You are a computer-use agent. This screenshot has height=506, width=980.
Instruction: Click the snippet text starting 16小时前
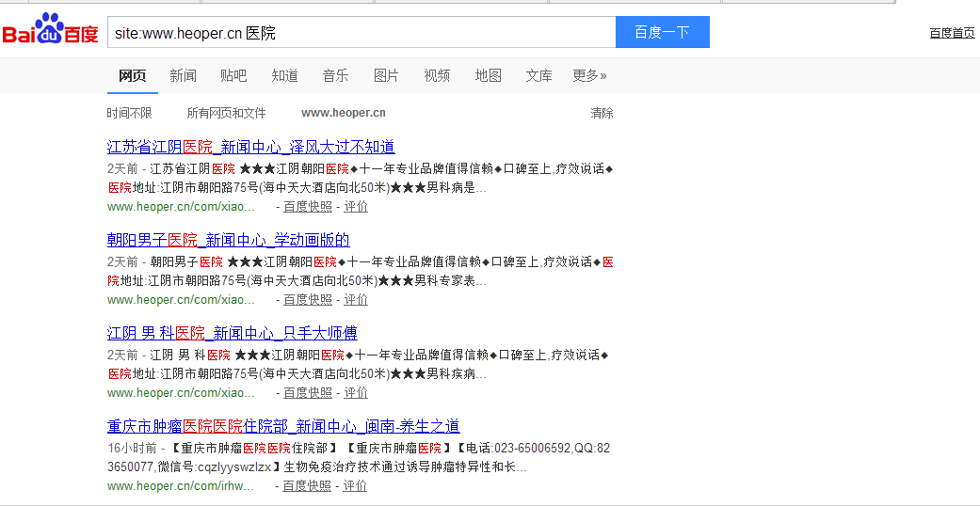359,457
